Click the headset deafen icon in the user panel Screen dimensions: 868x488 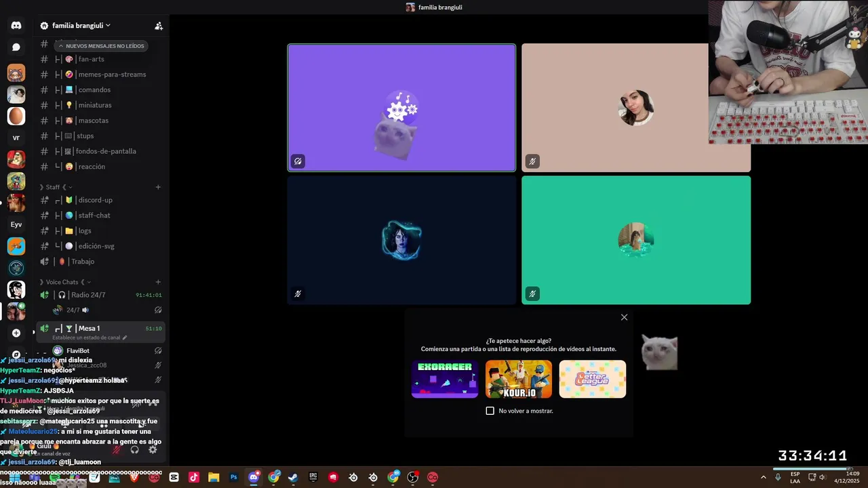pos(134,449)
